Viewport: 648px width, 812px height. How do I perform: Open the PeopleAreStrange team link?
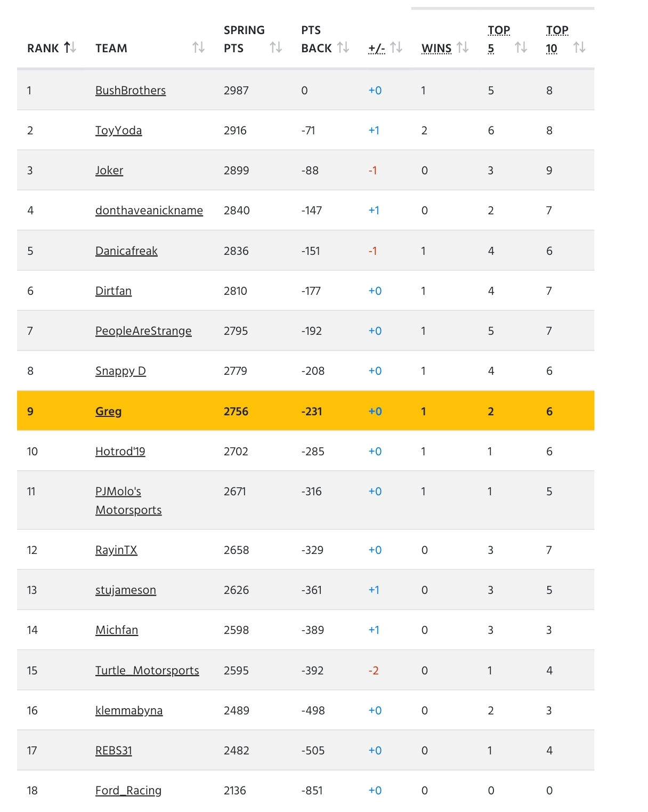tap(143, 331)
